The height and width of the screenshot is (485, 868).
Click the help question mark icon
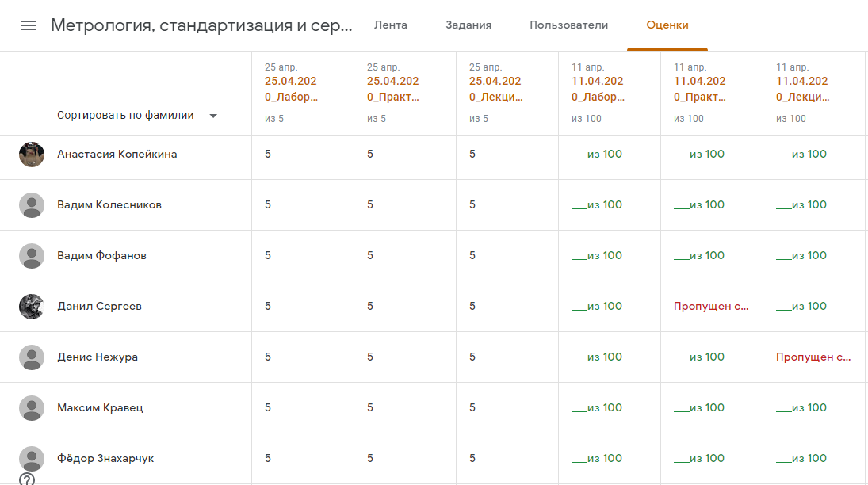[x=27, y=479]
